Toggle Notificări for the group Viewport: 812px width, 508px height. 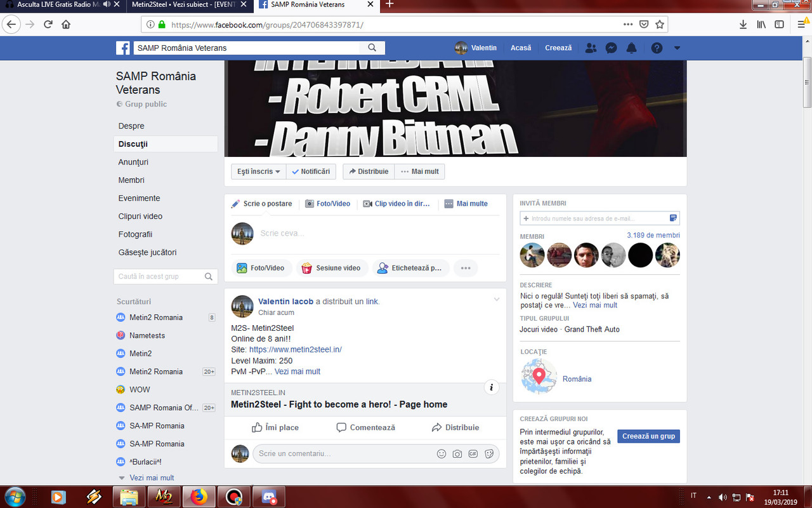[311, 171]
